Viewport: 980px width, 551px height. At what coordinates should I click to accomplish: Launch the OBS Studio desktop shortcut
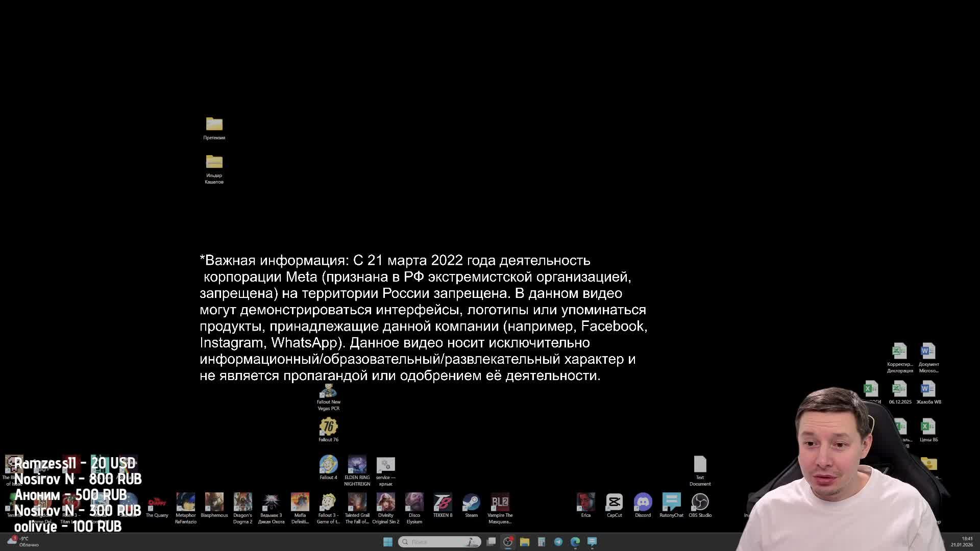coord(700,503)
